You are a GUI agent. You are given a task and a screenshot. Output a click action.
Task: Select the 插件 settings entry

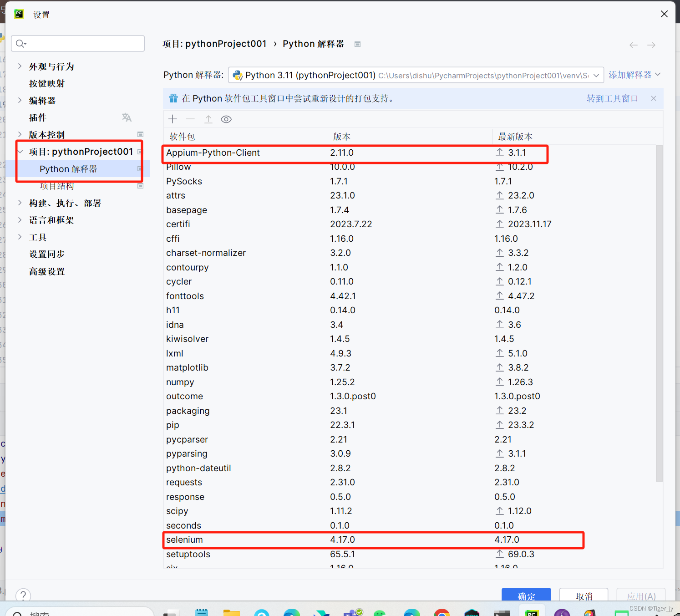pos(37,117)
